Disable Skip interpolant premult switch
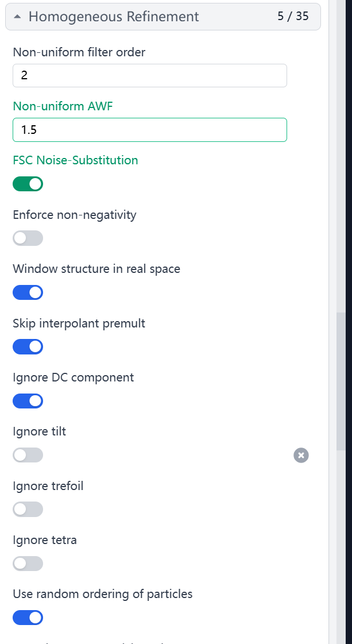Viewport: 352px width, 644px height. pos(28,346)
